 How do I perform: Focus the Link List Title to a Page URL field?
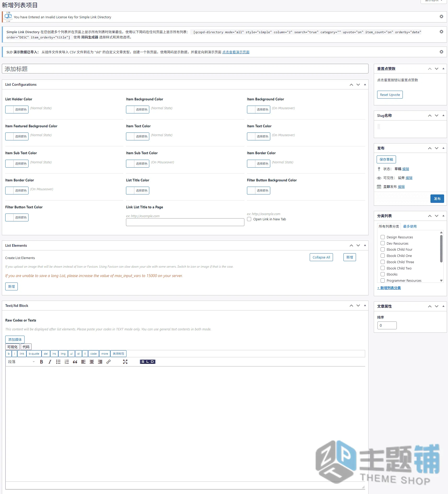pos(185,222)
